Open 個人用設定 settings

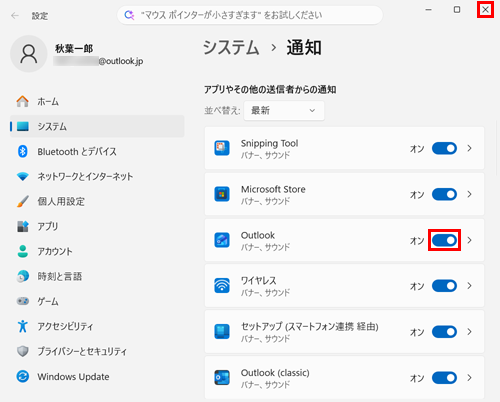[97, 201]
